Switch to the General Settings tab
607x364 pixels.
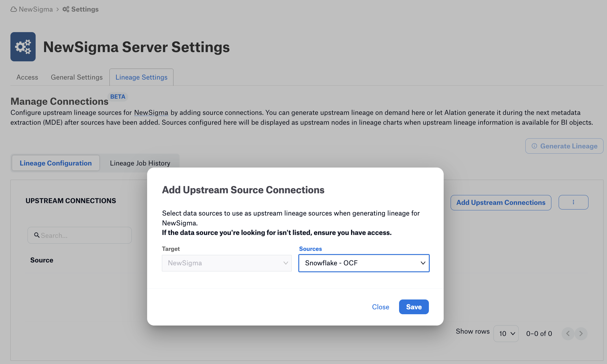point(77,77)
